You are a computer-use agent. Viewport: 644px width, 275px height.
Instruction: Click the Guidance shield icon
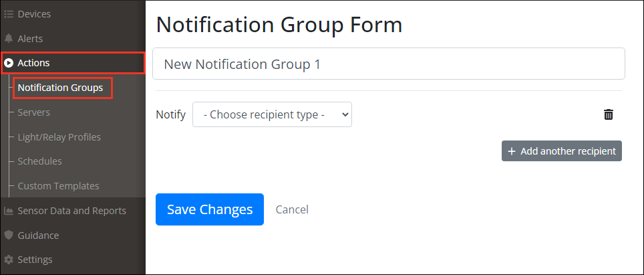pos(9,236)
